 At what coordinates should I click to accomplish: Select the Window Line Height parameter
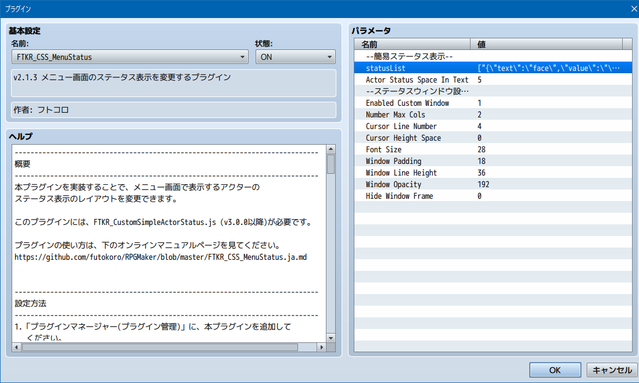click(x=493, y=173)
